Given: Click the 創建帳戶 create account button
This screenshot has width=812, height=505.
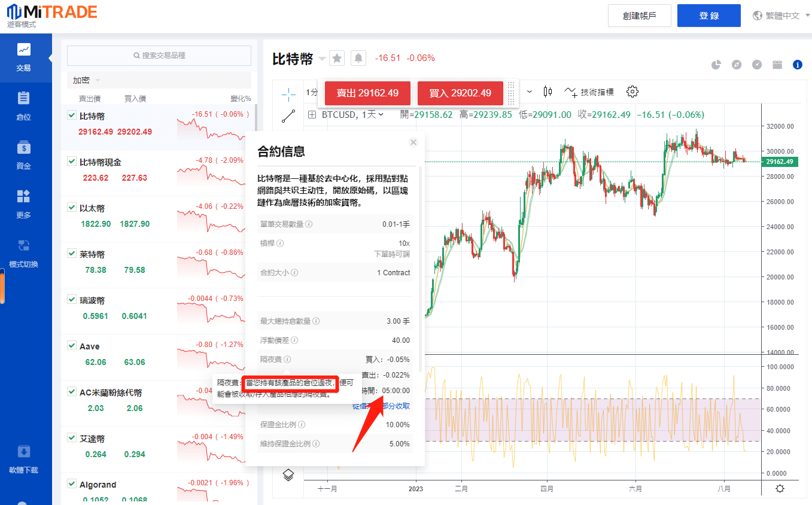Looking at the screenshot, I should click(639, 16).
